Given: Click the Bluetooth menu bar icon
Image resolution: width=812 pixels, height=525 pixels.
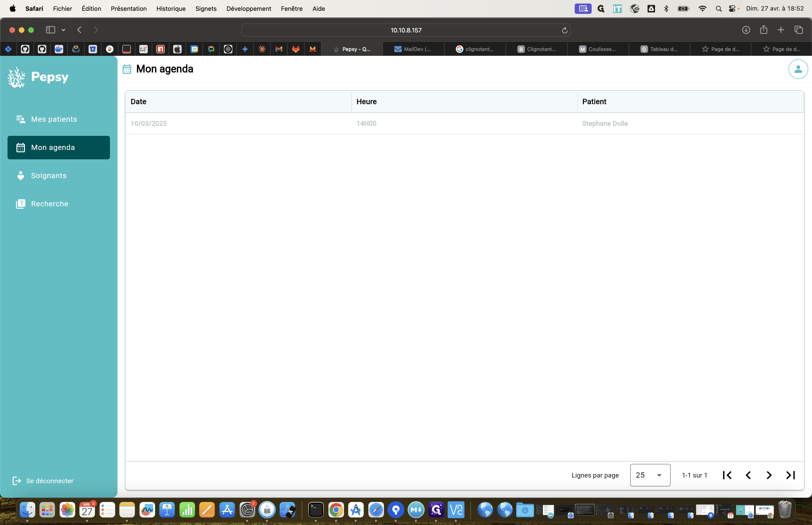Looking at the screenshot, I should [x=666, y=9].
